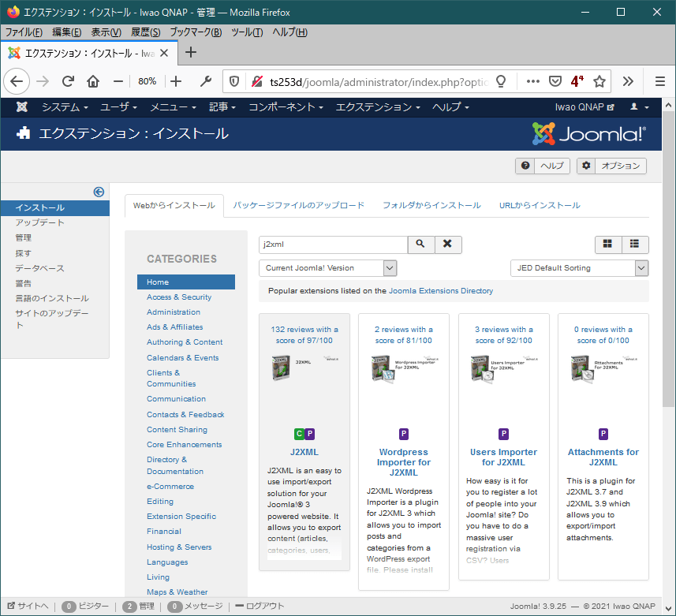Click the Firefox forward arrow button
The height and width of the screenshot is (616, 676).
coord(43,81)
